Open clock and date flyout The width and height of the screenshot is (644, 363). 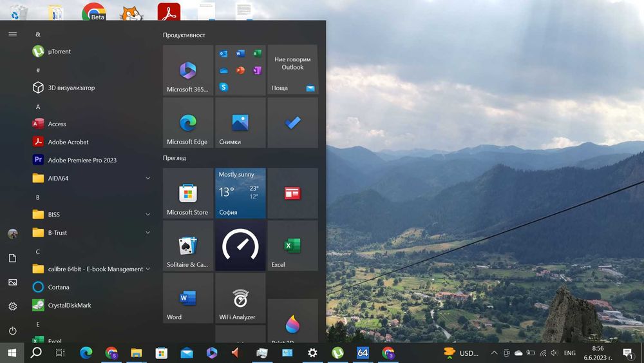coord(598,353)
